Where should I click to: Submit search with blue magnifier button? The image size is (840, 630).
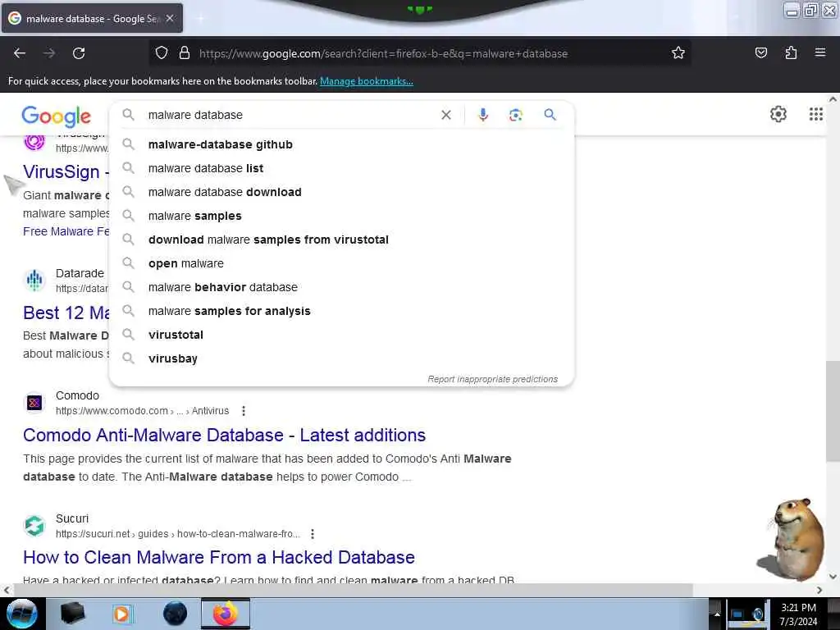click(550, 115)
